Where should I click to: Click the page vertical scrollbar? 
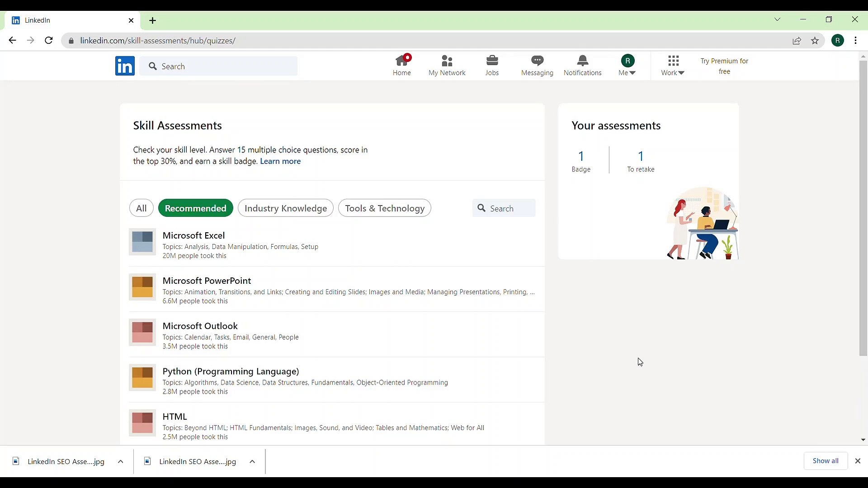coord(863,208)
